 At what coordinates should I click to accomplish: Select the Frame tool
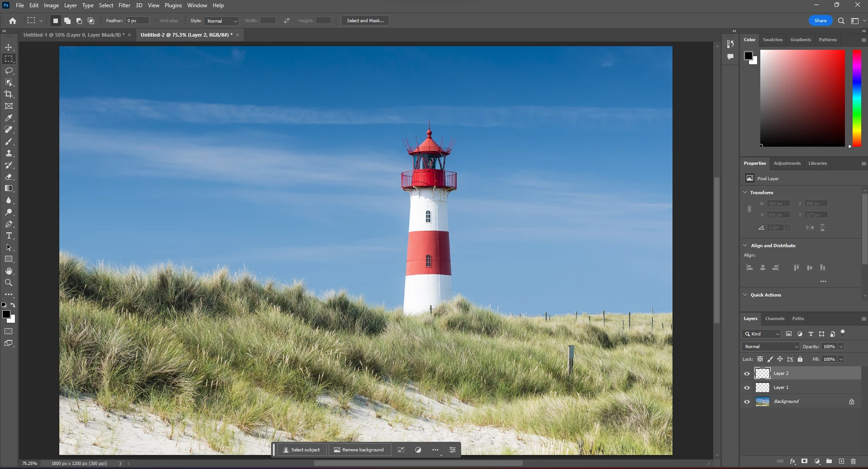(9, 106)
